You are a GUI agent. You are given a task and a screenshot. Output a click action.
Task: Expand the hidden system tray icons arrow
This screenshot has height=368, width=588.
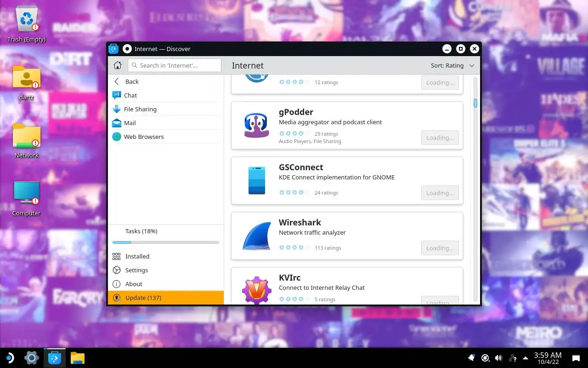[526, 358]
